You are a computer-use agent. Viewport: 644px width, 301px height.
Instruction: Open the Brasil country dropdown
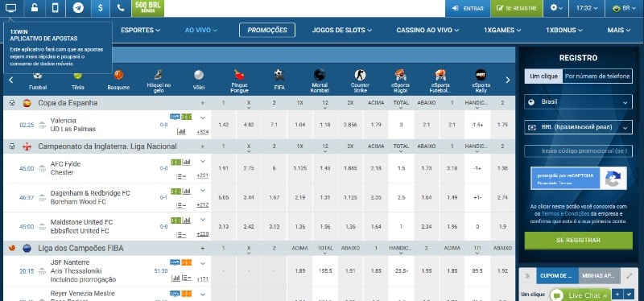(578, 102)
